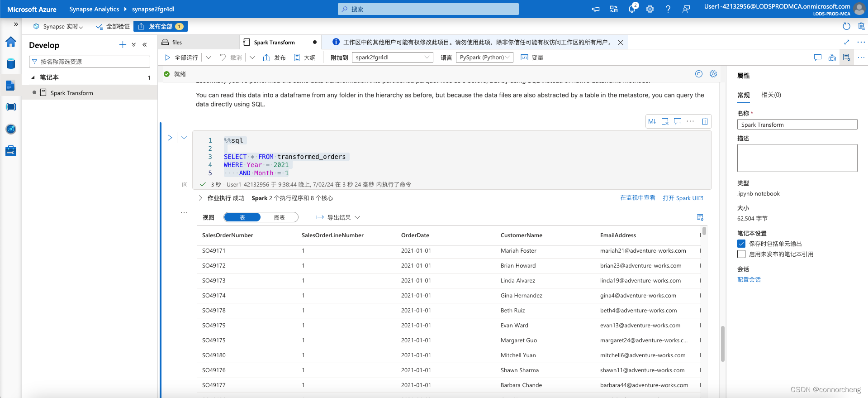Click view in monitoring link

coord(638,198)
